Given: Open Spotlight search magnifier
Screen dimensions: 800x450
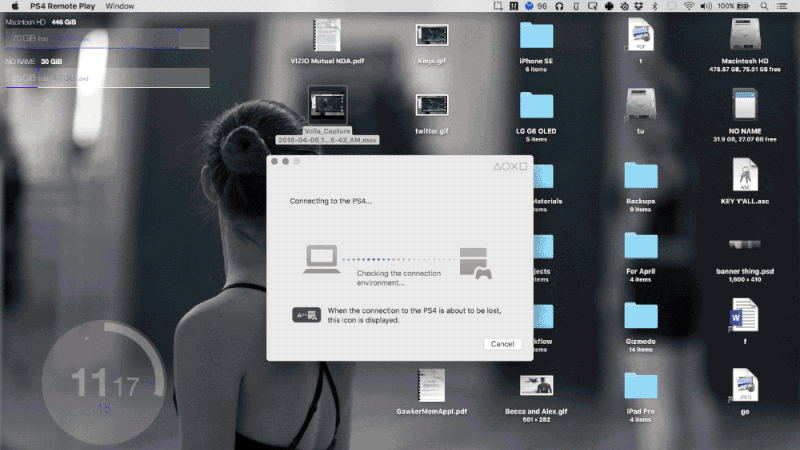Looking at the screenshot, I should point(765,6).
